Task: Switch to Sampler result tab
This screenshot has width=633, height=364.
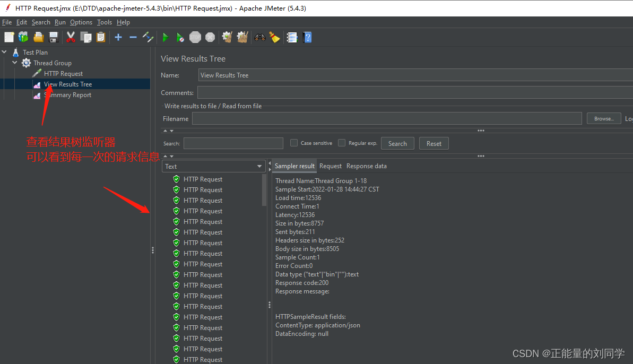Action: [x=294, y=166]
